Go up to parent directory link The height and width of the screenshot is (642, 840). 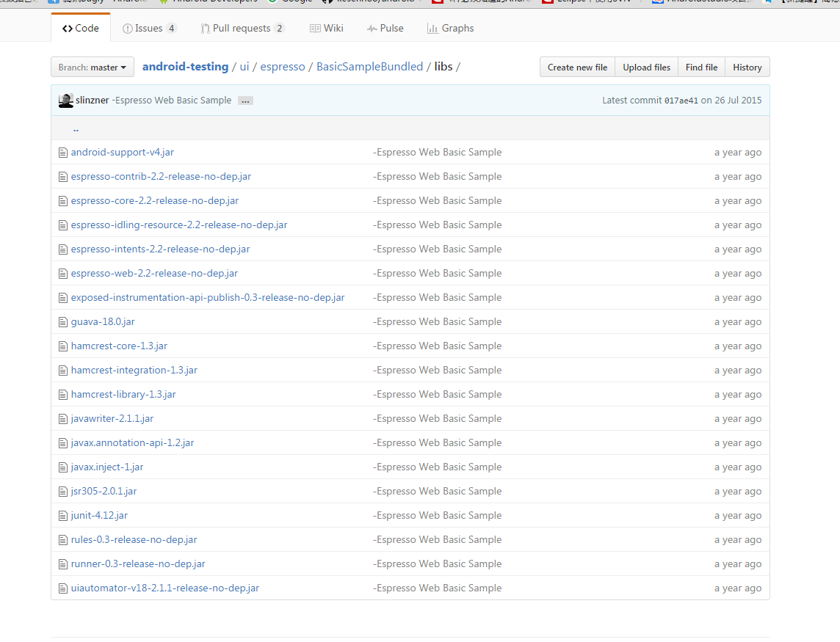(76, 129)
